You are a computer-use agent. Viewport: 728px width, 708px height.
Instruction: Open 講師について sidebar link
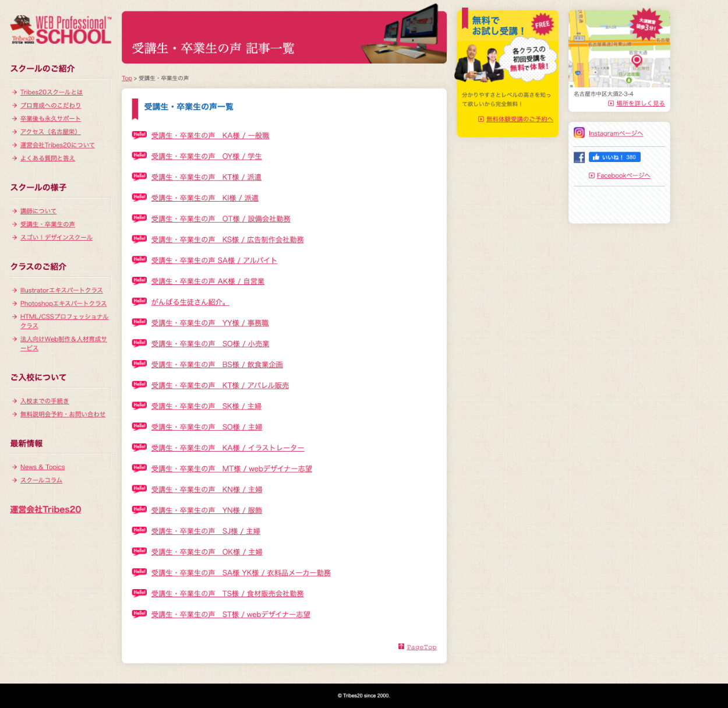(38, 211)
